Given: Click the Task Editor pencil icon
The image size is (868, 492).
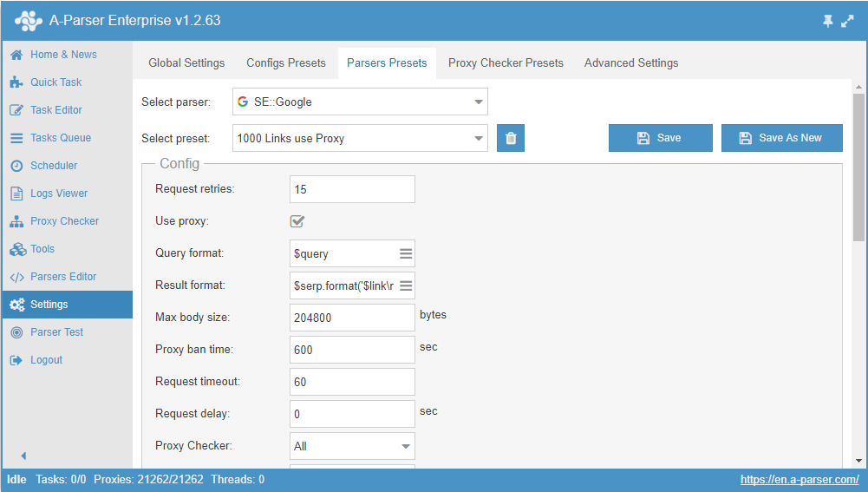Looking at the screenshot, I should pyautogui.click(x=16, y=110).
